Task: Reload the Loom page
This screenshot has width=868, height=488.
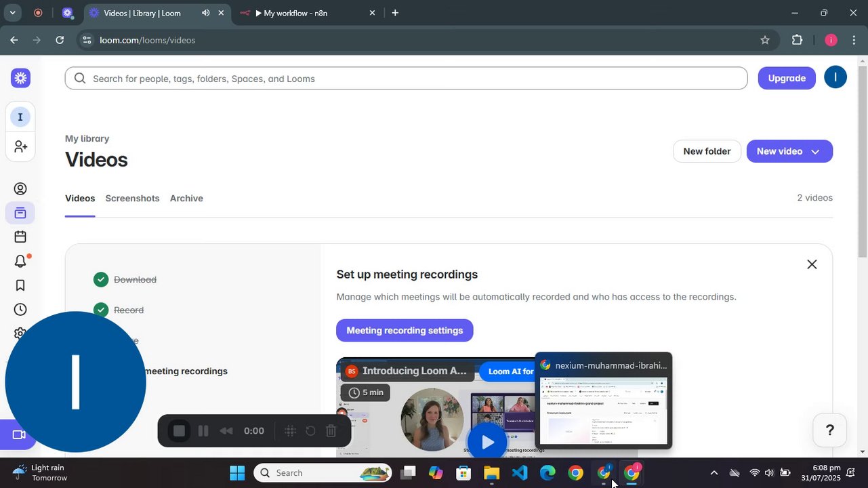Action: click(60, 40)
